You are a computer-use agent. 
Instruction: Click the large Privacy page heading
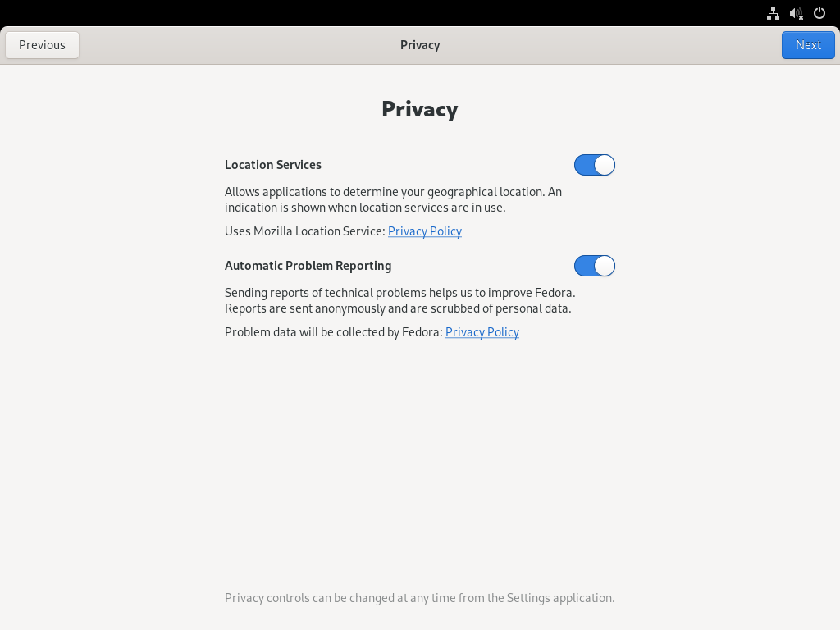point(419,109)
